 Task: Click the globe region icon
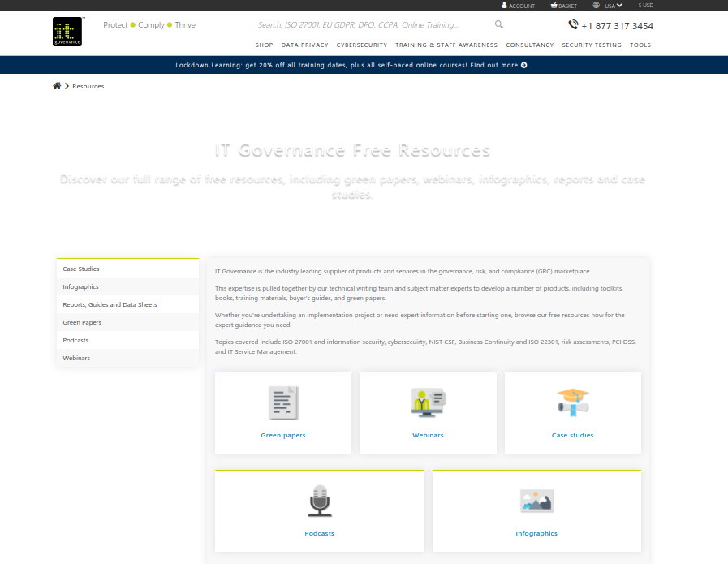click(x=597, y=5)
